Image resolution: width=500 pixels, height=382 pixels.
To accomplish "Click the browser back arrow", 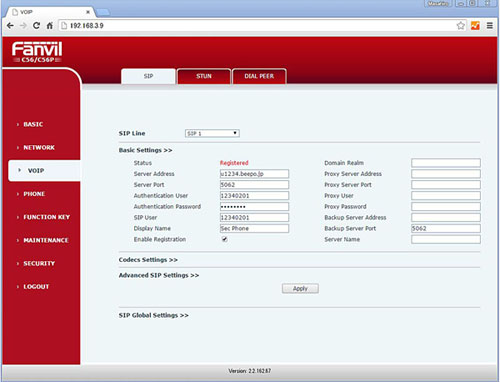I will [x=10, y=26].
